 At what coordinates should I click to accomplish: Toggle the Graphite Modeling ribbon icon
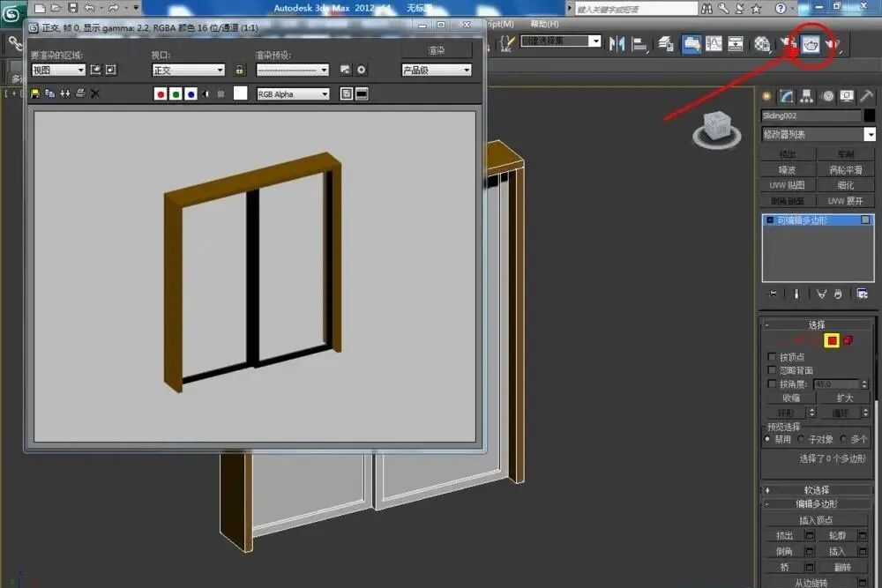click(x=691, y=44)
